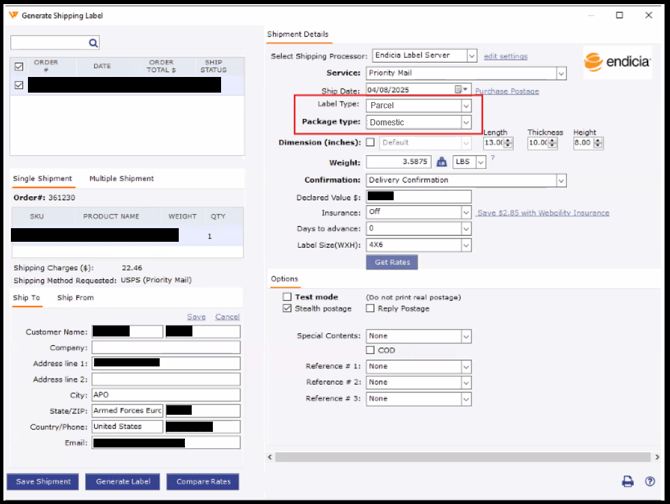Open the Ship From tab

tap(75, 298)
